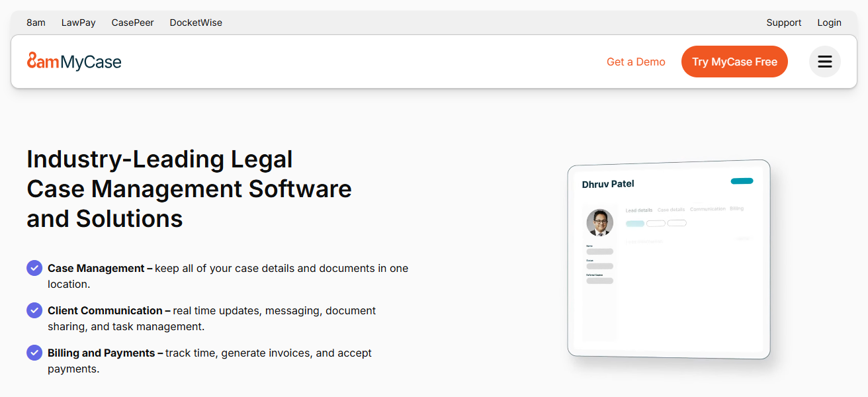Open the hamburger menu button
868x397 pixels.
pos(824,62)
